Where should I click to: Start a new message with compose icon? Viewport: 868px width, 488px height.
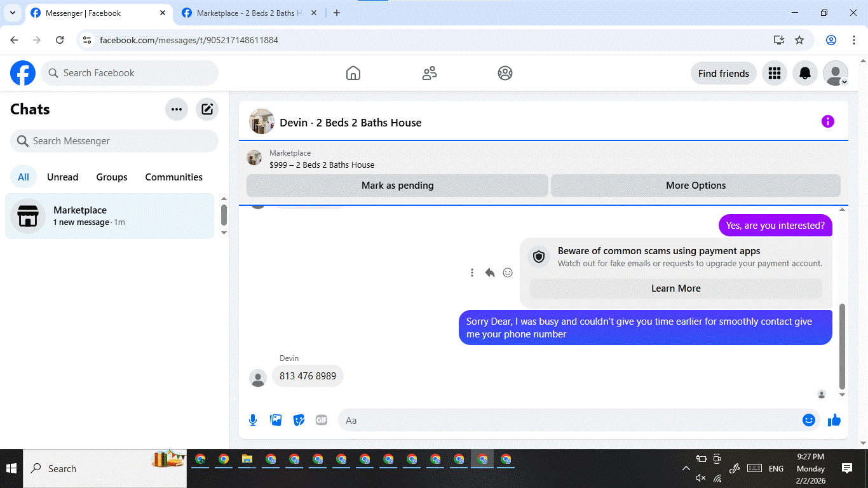[207, 109]
